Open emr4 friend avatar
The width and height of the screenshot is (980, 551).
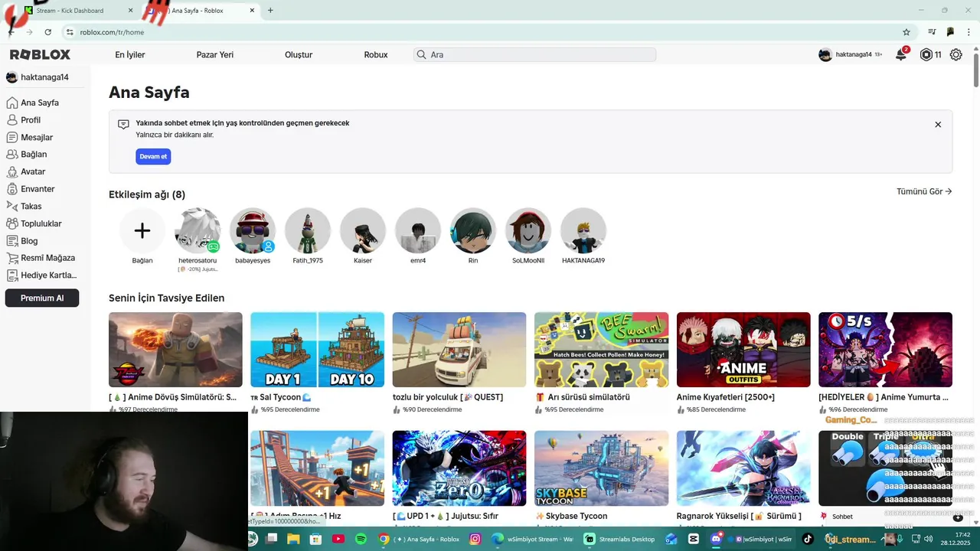[x=418, y=230]
